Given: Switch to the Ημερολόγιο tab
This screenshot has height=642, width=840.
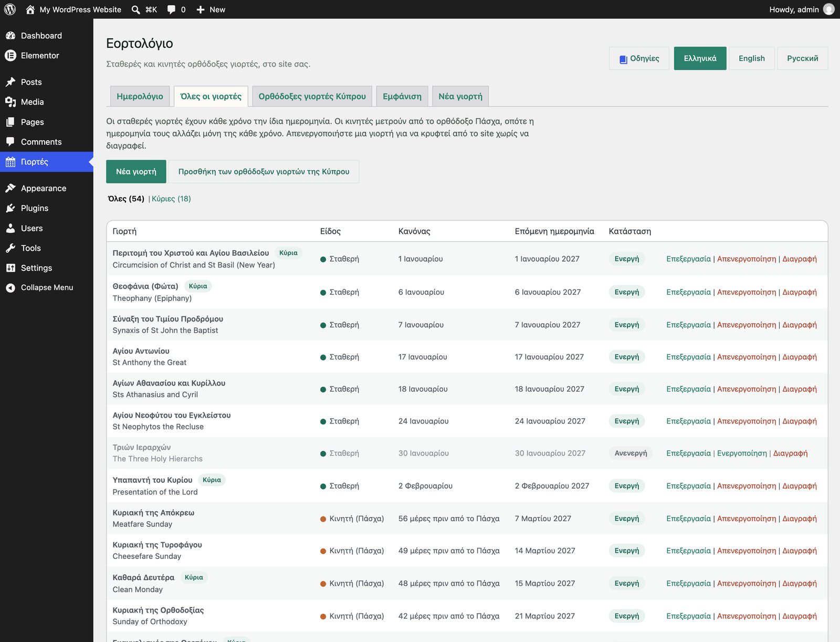Looking at the screenshot, I should [140, 96].
